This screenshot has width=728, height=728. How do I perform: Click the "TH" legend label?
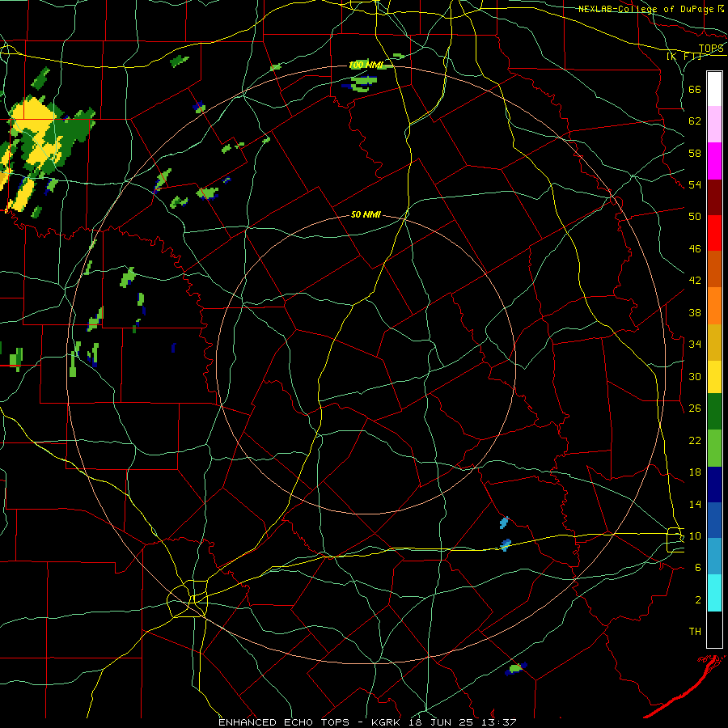point(695,632)
